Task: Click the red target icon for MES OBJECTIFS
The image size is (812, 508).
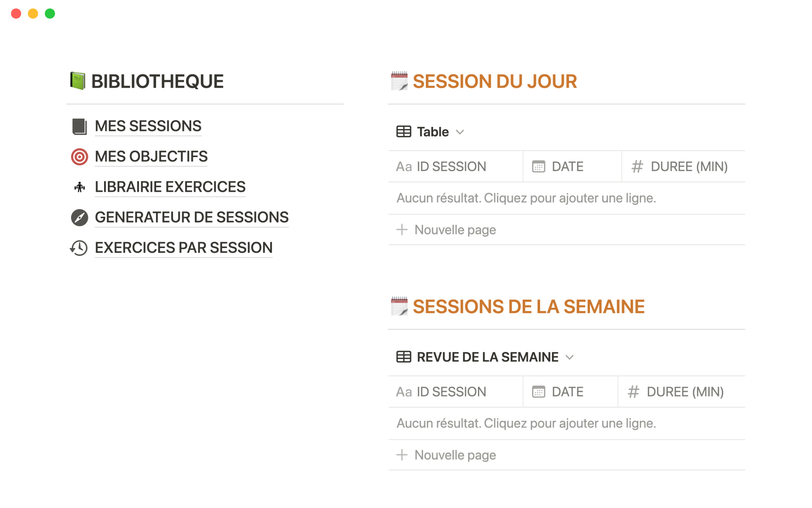Action: [79, 157]
